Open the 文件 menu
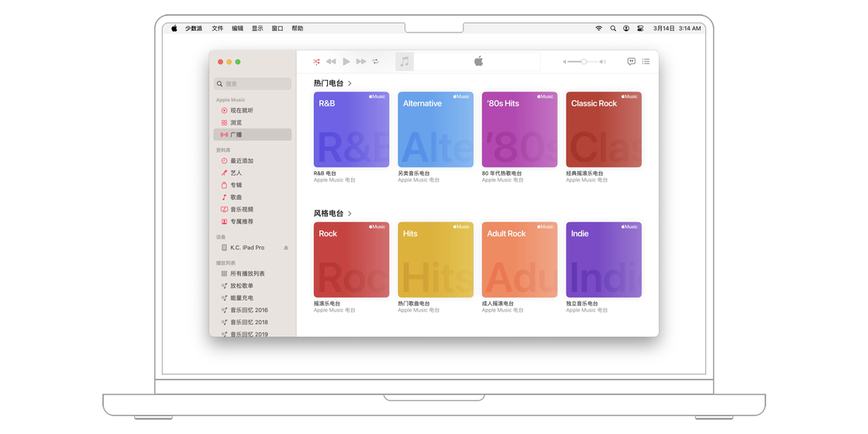Viewport: 868px width, 434px height. 218,28
